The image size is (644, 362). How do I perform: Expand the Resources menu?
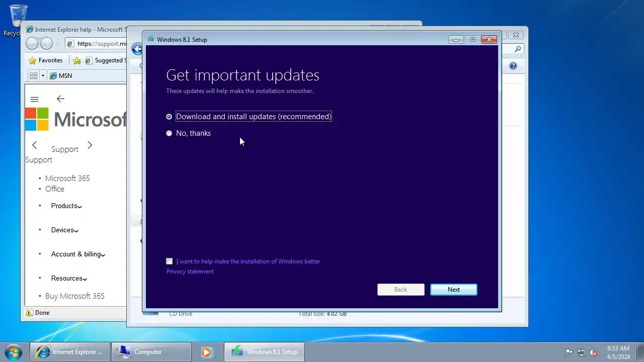(69, 278)
